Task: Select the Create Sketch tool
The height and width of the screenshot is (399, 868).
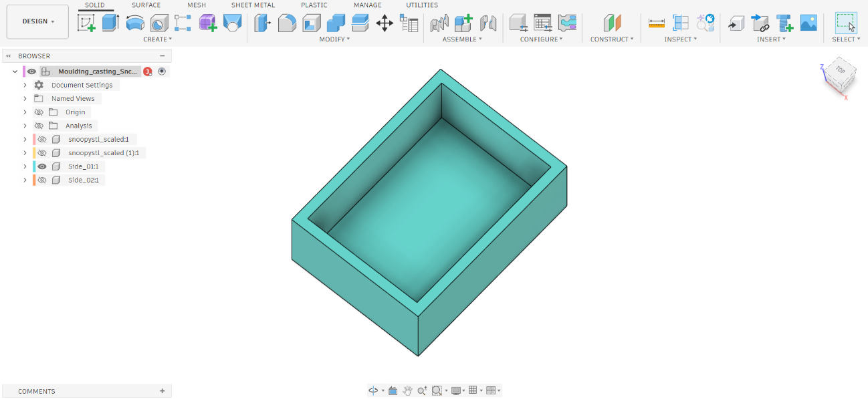Action: click(x=86, y=23)
